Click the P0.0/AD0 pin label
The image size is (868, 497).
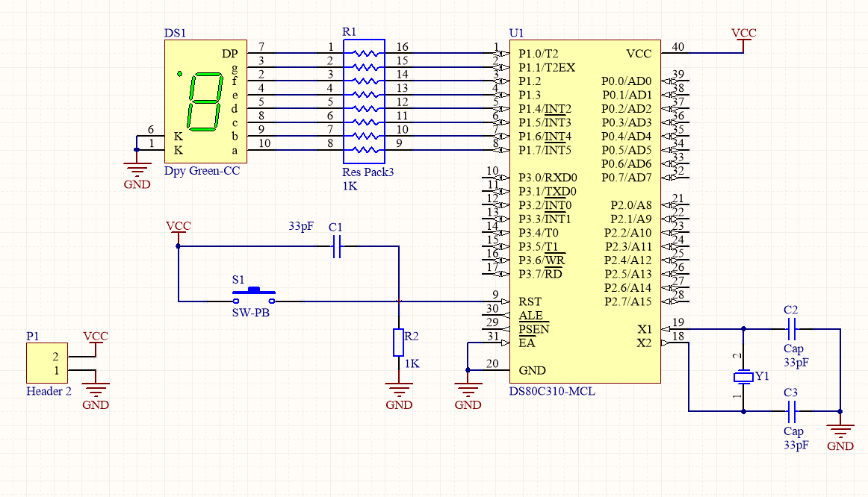(627, 81)
